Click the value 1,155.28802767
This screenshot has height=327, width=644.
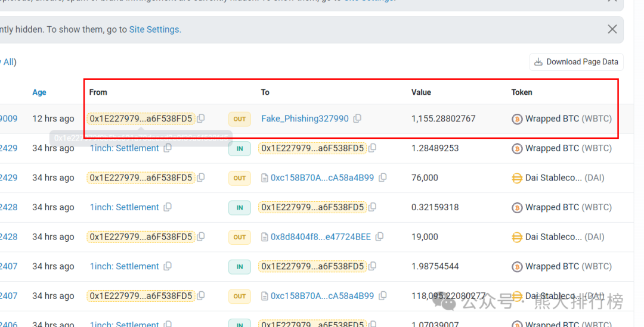tap(444, 119)
